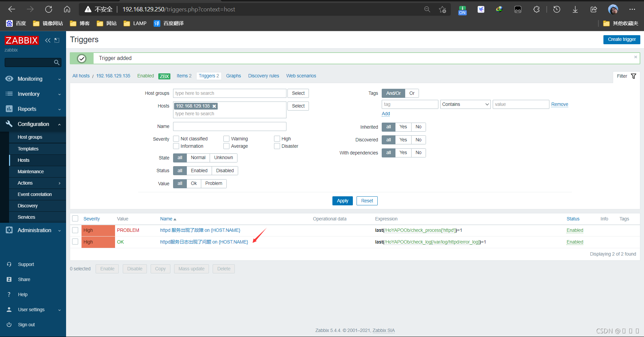Go to Templates in sidebar
The height and width of the screenshot is (337, 644).
click(38, 149)
